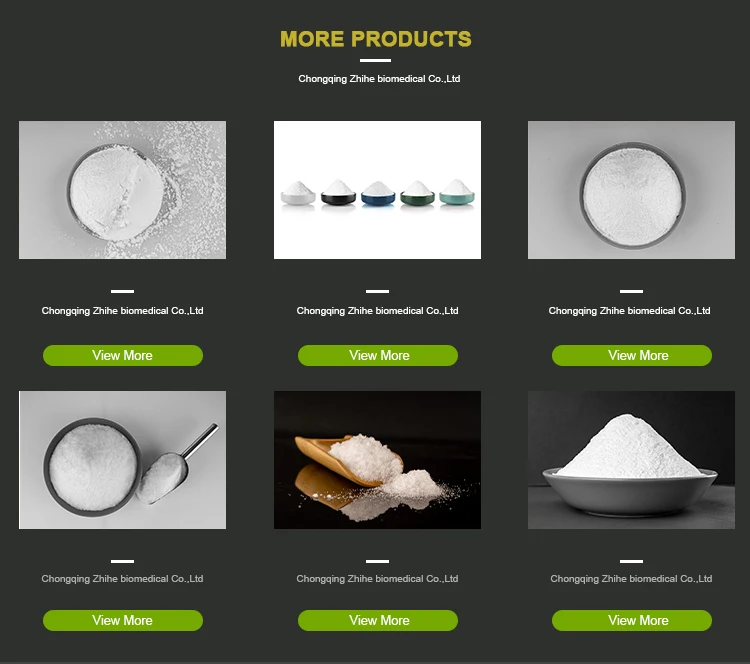Image resolution: width=750 pixels, height=664 pixels.
Task: Click company name below powder heap dish
Action: tap(631, 579)
